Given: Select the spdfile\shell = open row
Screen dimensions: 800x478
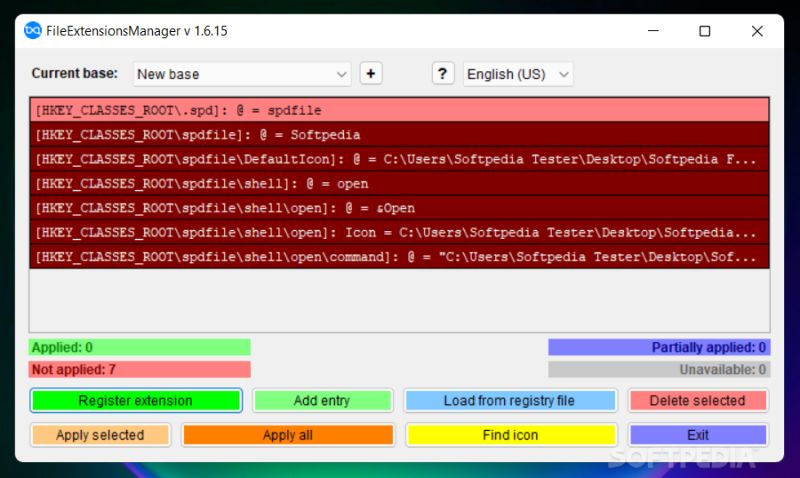Looking at the screenshot, I should coord(399,184).
